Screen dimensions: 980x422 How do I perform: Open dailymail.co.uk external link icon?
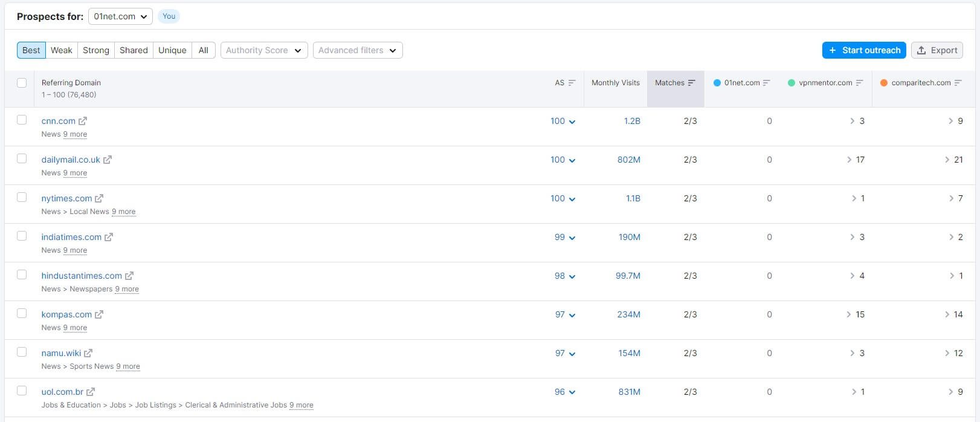[108, 160]
